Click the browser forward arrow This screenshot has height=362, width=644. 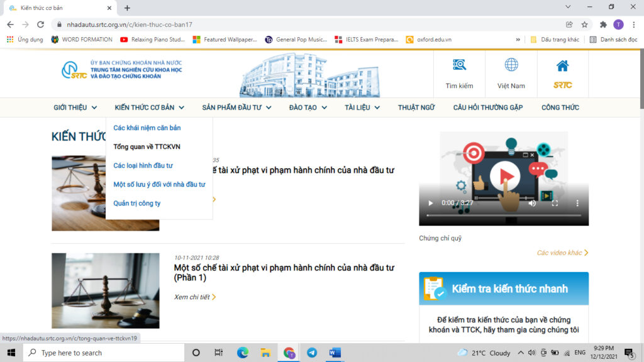[25, 25]
